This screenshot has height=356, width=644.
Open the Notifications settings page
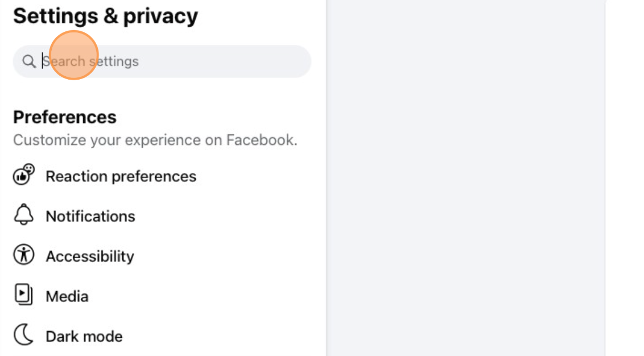pyautogui.click(x=90, y=216)
